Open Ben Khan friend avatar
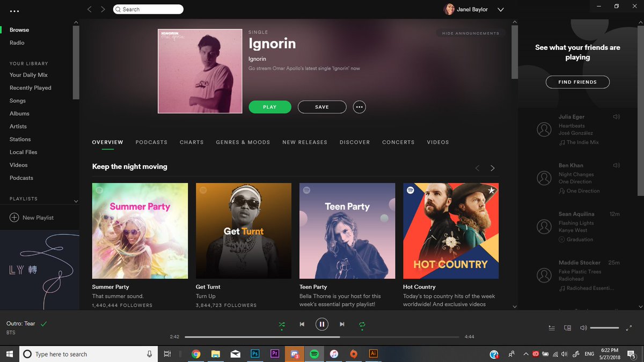Screen dimensions: 644x362 coord(544,178)
